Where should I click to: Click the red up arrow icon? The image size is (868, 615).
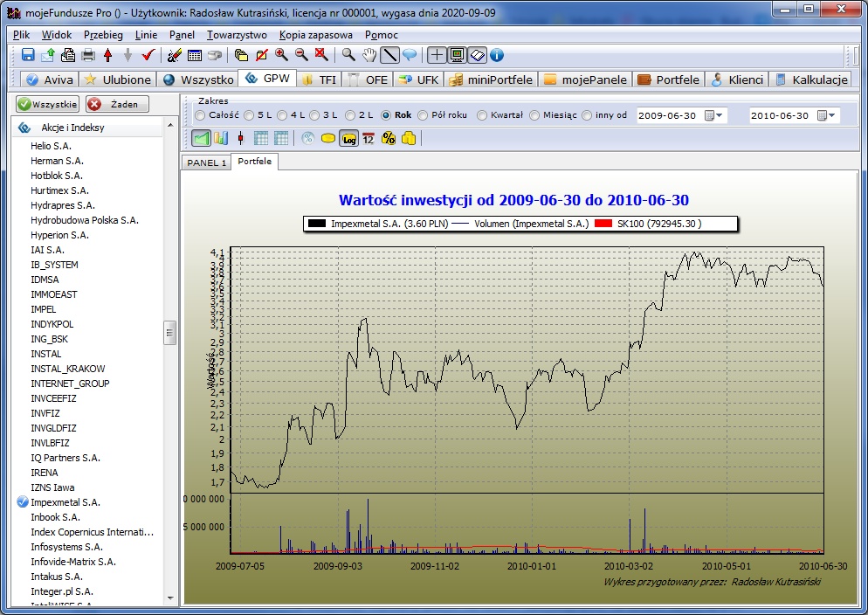pos(108,55)
